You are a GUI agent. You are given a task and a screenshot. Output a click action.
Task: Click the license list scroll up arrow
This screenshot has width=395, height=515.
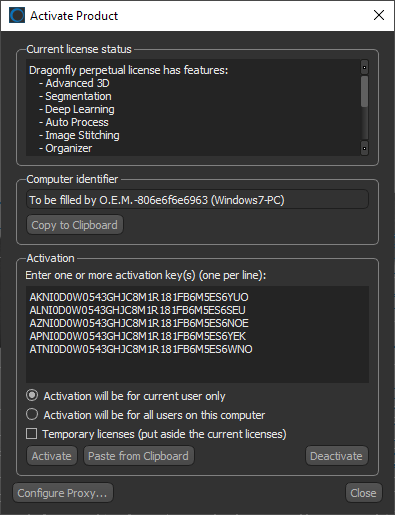364,67
